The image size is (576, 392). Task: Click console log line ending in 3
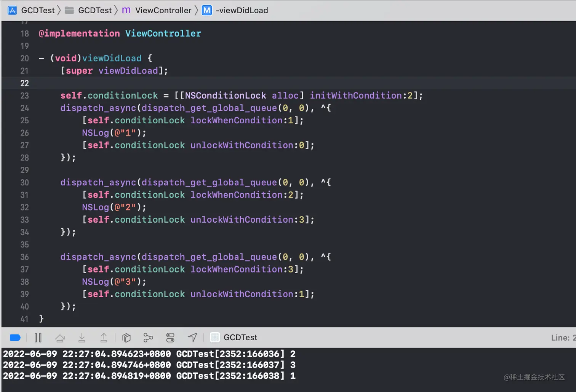(x=149, y=365)
